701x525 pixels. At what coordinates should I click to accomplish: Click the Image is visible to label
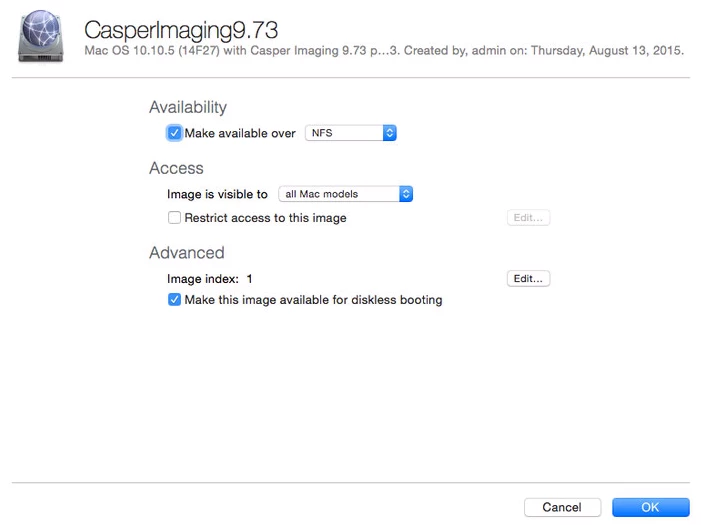(217, 194)
